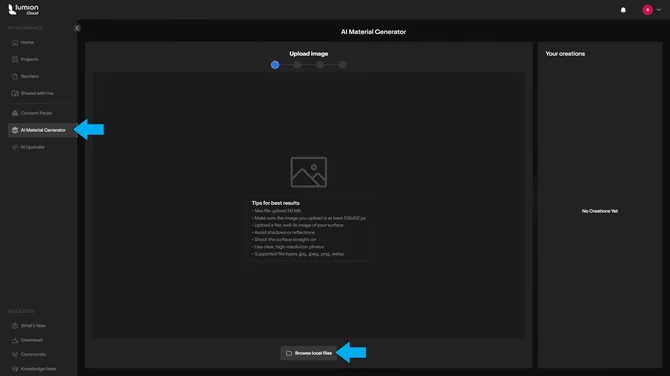Click the What's New icon
Viewport: 670px width, 376px height.
click(x=15, y=326)
